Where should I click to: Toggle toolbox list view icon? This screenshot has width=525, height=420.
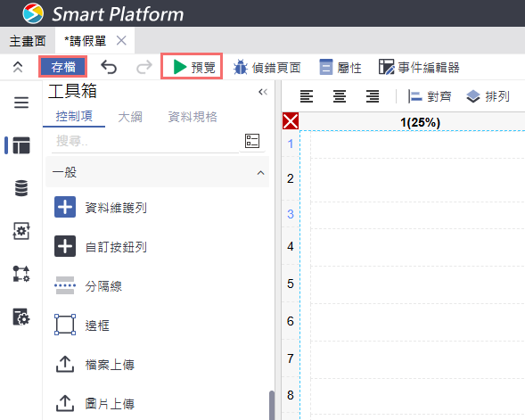[252, 141]
